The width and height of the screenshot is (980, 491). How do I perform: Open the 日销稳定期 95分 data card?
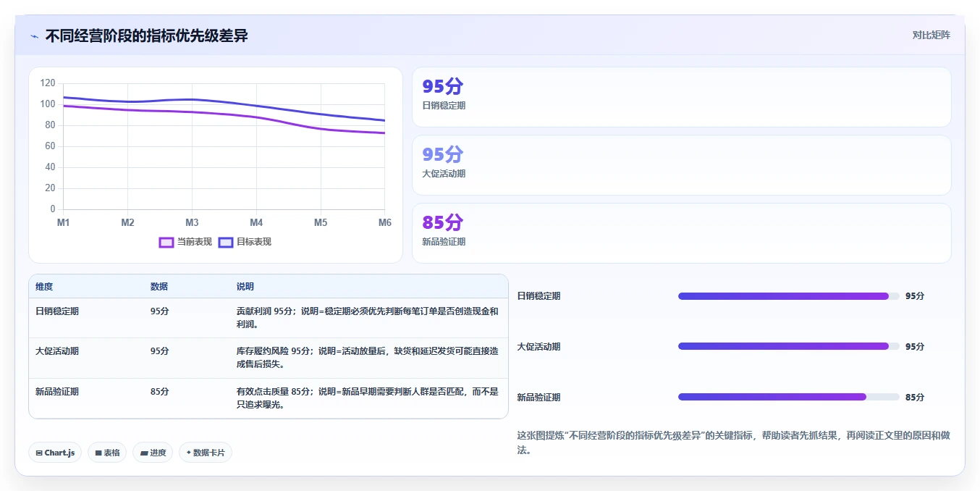[681, 97]
